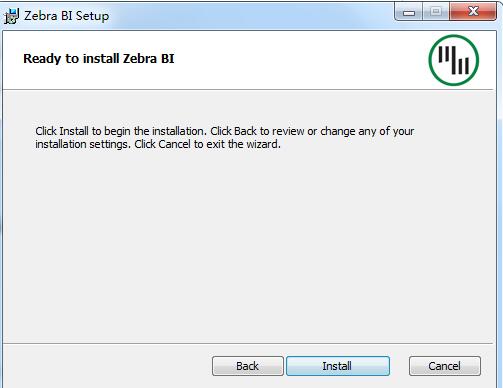Click the "Click Install to begin" instruction line
The width and height of the screenshot is (503, 388).
pos(225,131)
